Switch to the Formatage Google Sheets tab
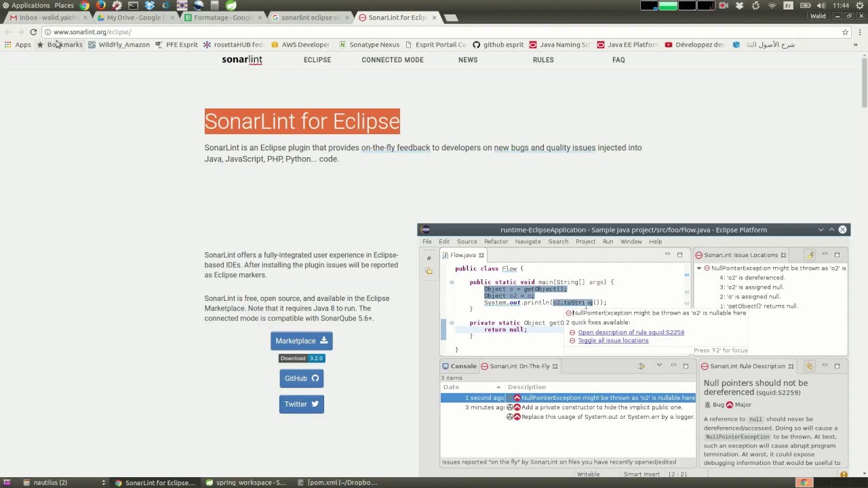 click(221, 18)
